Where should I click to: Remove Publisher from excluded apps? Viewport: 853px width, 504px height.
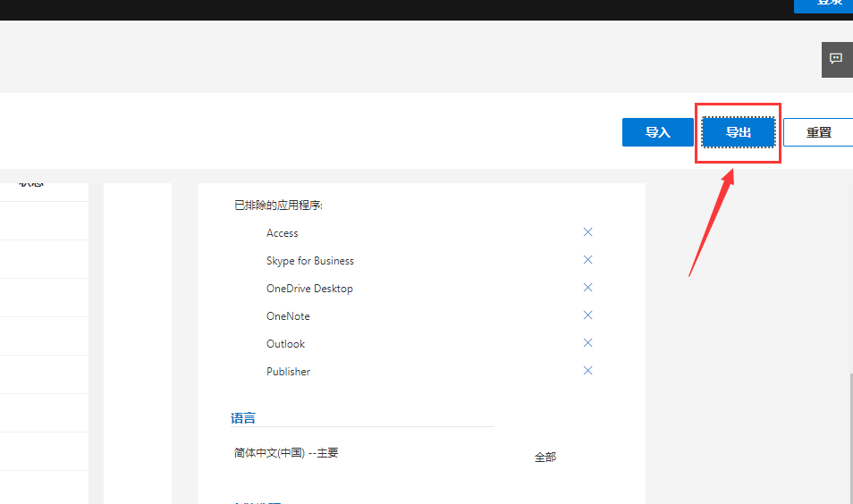587,371
